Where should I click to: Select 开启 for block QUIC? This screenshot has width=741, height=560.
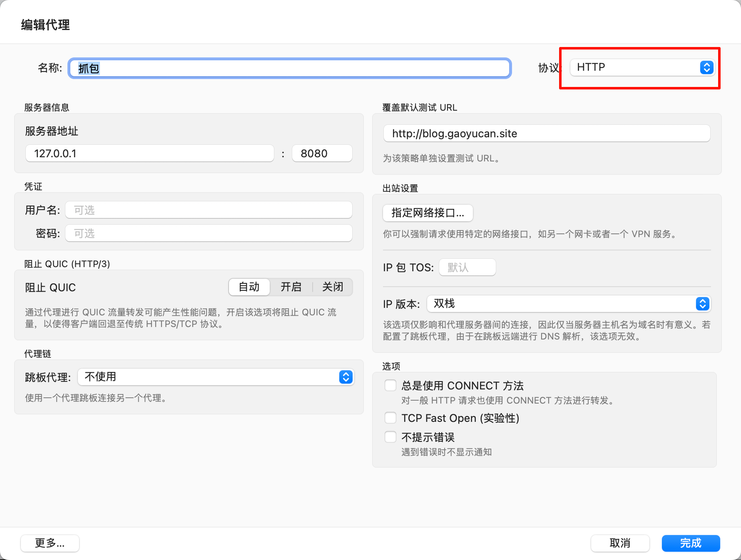pos(291,287)
